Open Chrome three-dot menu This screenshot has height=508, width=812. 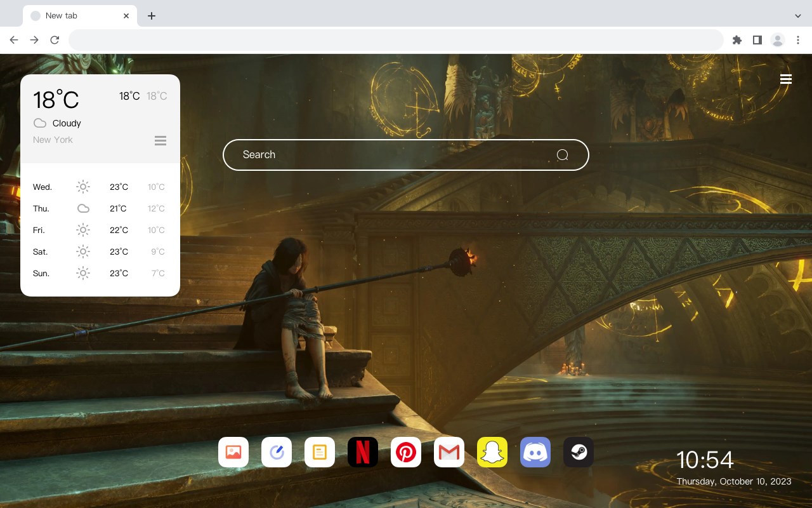pos(798,40)
